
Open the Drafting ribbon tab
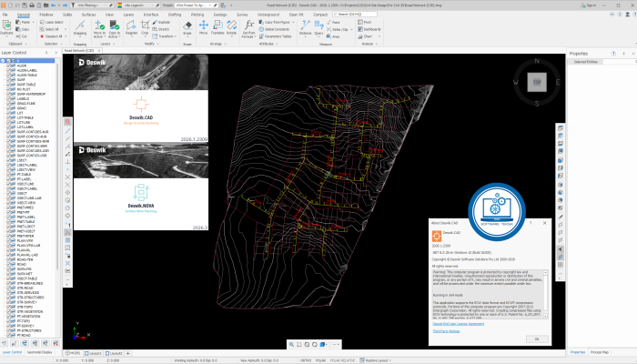(175, 15)
